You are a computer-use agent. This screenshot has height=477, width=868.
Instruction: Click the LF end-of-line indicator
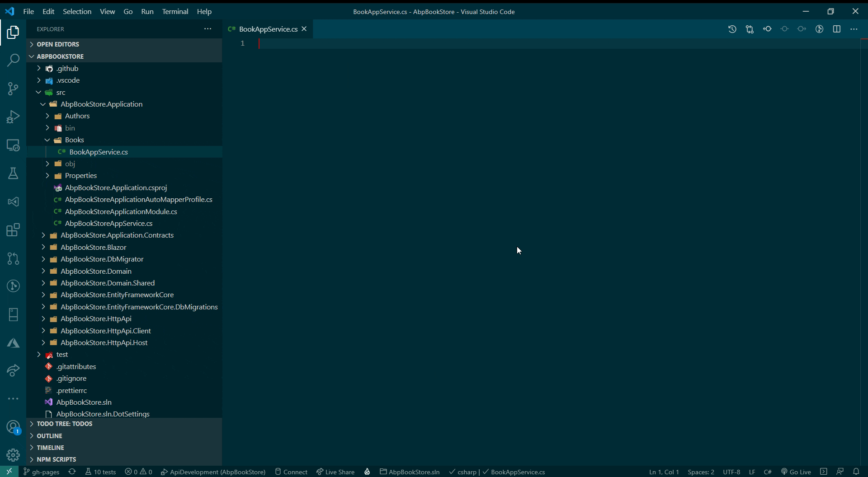[x=752, y=472]
